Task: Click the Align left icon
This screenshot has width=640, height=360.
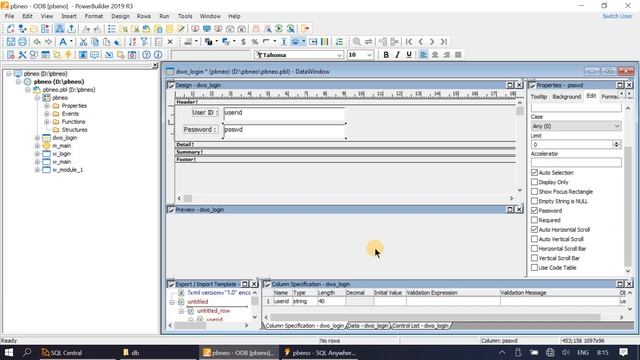Action: click(x=424, y=55)
